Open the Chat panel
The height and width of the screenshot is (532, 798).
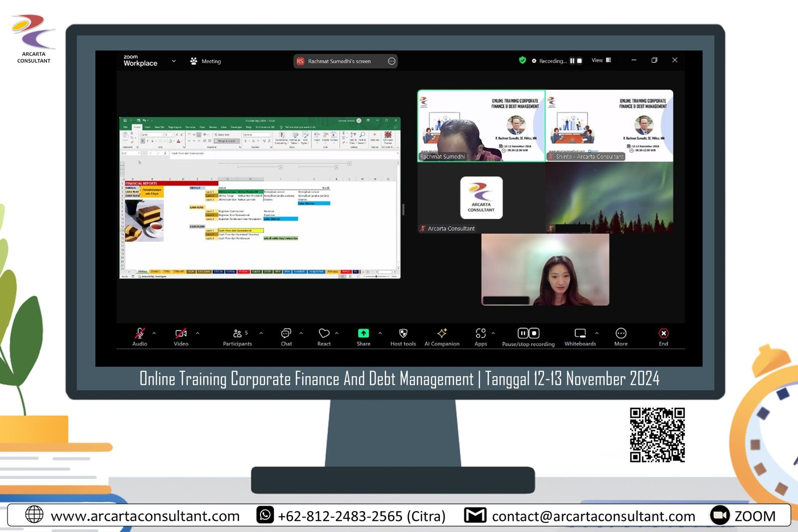coord(286,334)
